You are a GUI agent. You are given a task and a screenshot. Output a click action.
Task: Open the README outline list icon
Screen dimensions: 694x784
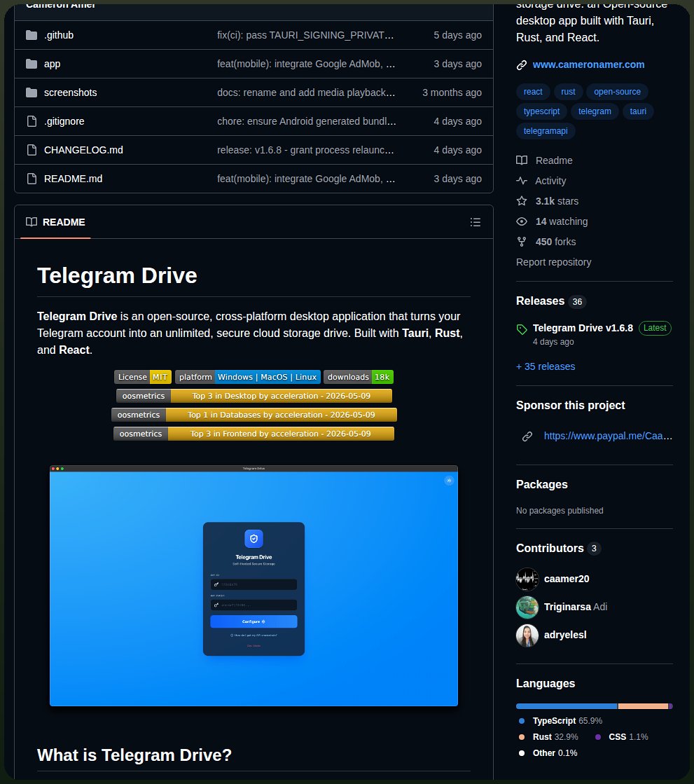pyautogui.click(x=476, y=222)
